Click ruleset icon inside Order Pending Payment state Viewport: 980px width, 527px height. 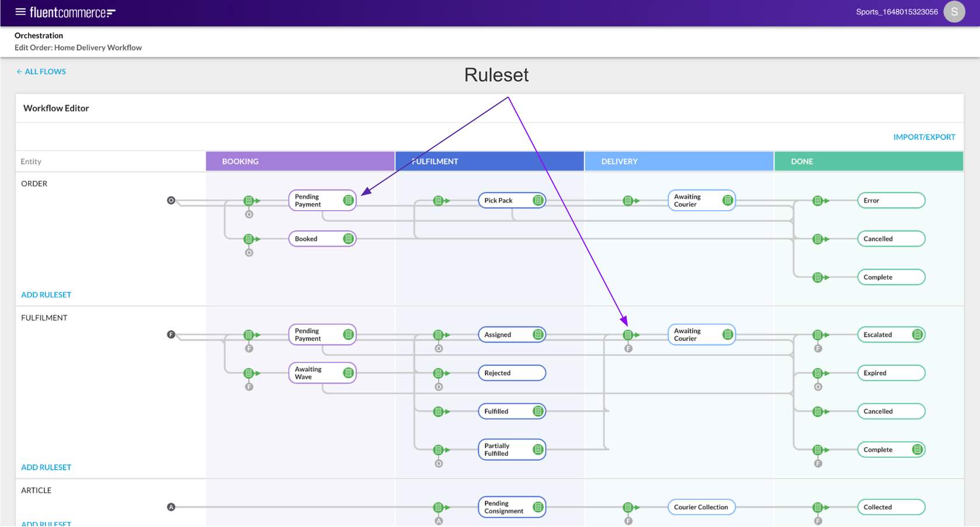coord(348,200)
